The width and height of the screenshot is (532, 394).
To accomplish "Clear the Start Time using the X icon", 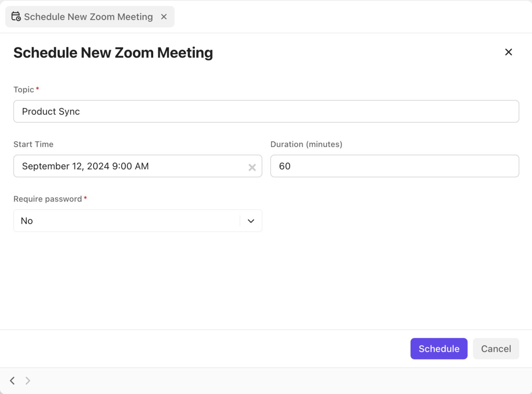I will [252, 167].
